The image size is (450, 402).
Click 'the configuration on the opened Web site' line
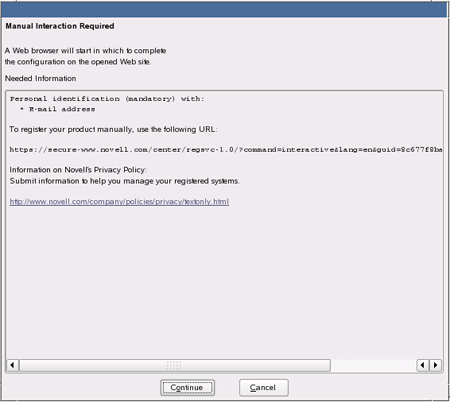78,62
